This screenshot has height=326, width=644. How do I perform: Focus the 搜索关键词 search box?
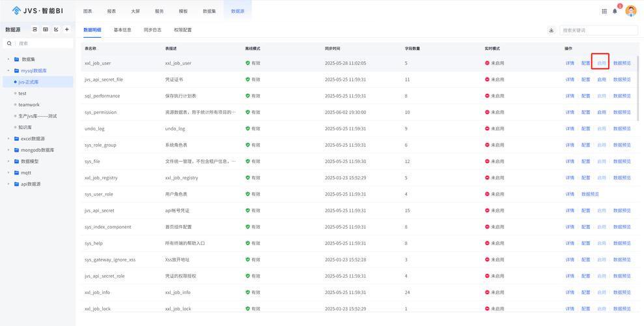[599, 30]
